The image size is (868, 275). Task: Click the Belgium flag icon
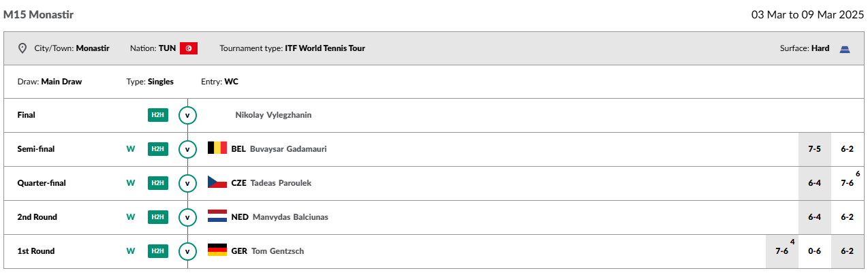tap(217, 148)
